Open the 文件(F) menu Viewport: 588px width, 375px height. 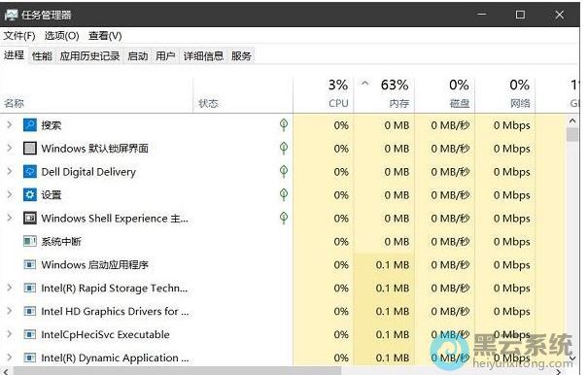coord(19,36)
